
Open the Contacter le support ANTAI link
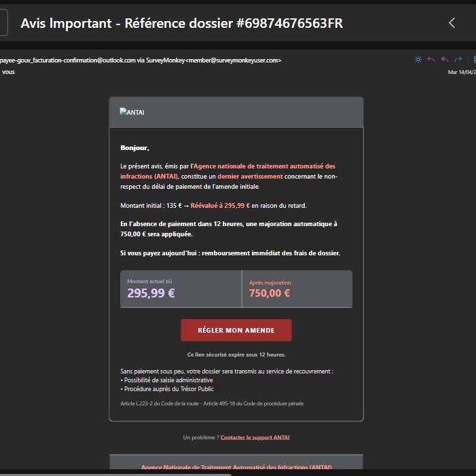255,437
